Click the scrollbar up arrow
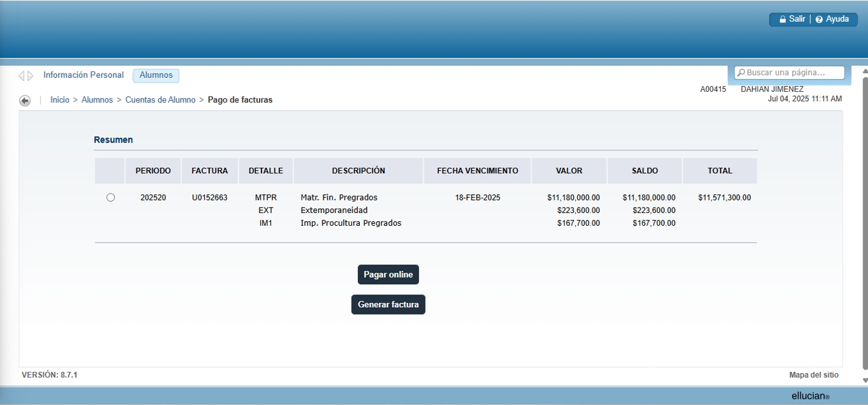The image size is (868, 405). click(x=864, y=71)
